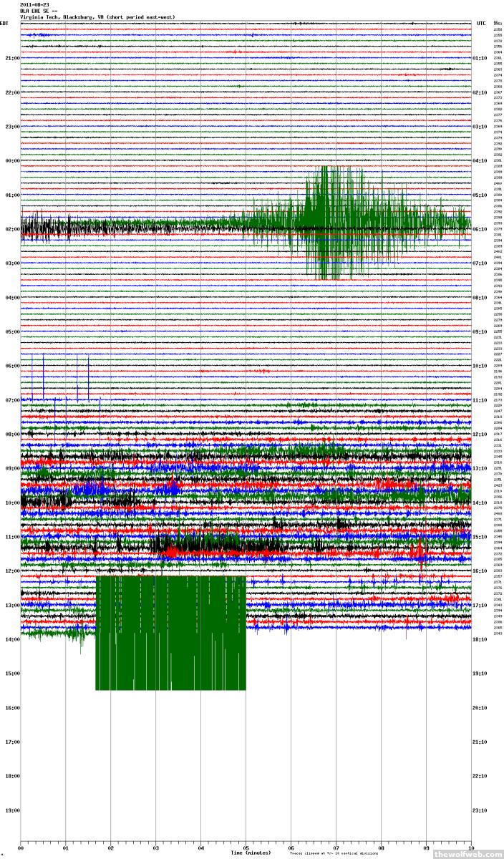Click the 12:00 EDT time label

(12, 571)
